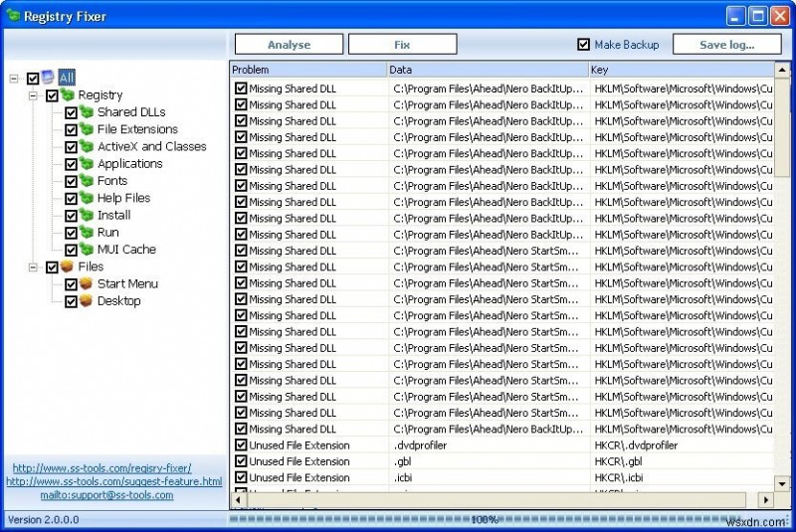
Task: Open the suggest-feature.html link
Action: 114,481
